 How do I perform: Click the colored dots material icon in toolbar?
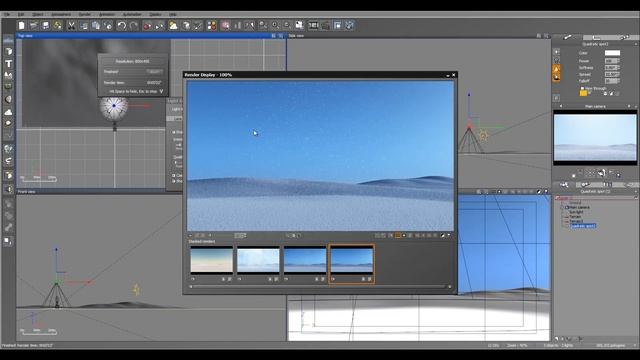(211, 26)
